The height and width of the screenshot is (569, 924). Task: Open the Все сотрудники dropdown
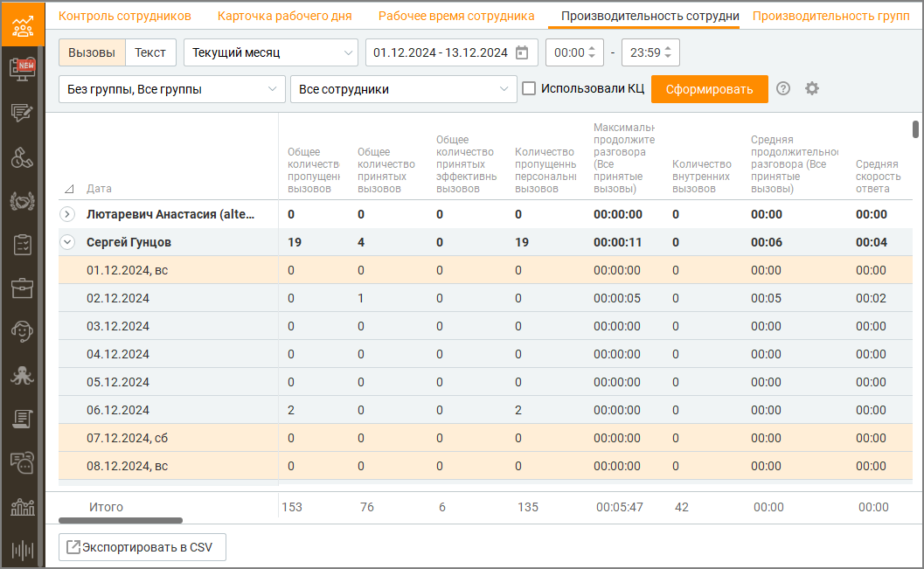[404, 89]
